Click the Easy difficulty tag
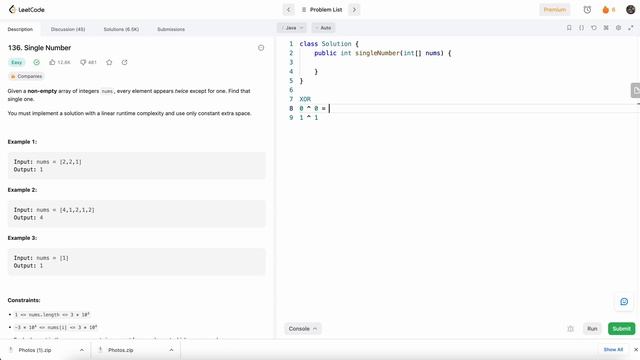Image resolution: width=640 pixels, height=360 pixels. [x=17, y=62]
